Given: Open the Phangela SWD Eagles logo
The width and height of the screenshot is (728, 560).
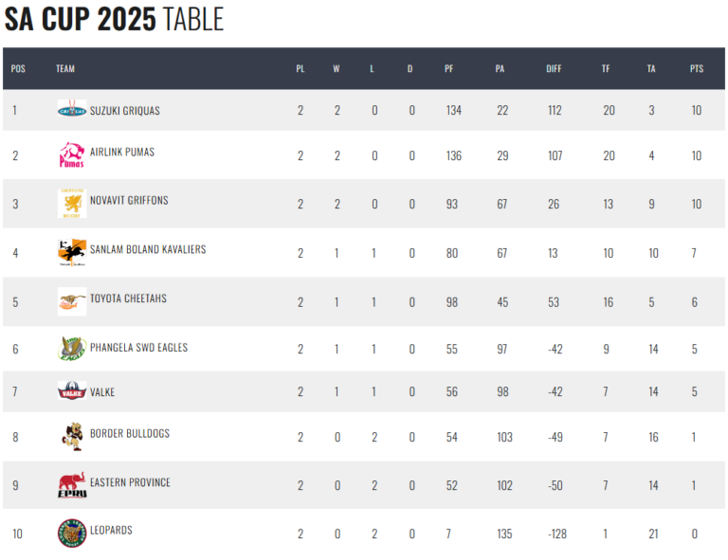Looking at the screenshot, I should (72, 349).
